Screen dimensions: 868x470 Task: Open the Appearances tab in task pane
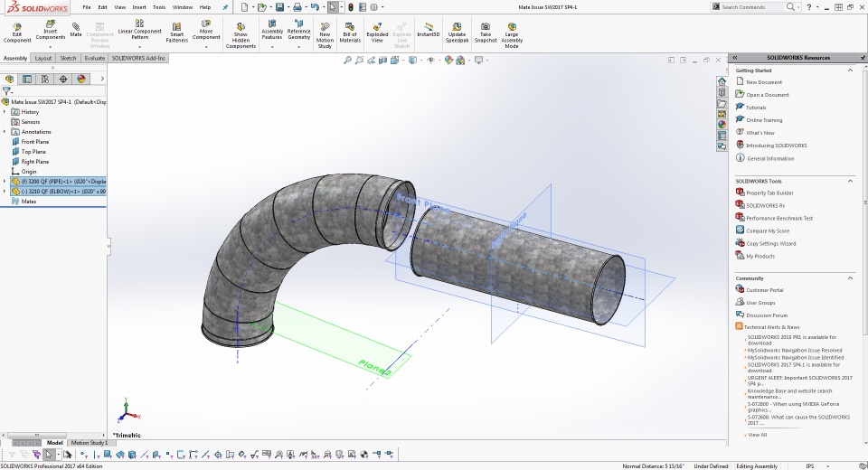(x=722, y=124)
